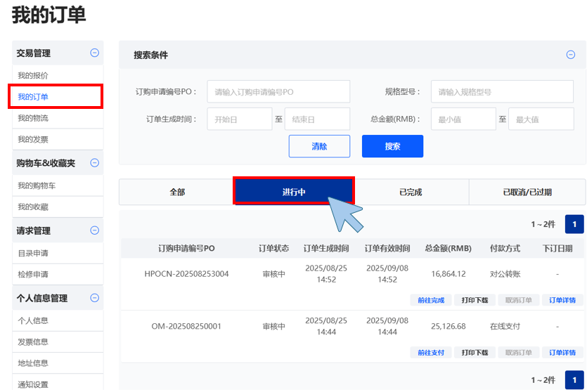Open 订单详情 for order HPOCN-202508253004

(562, 300)
